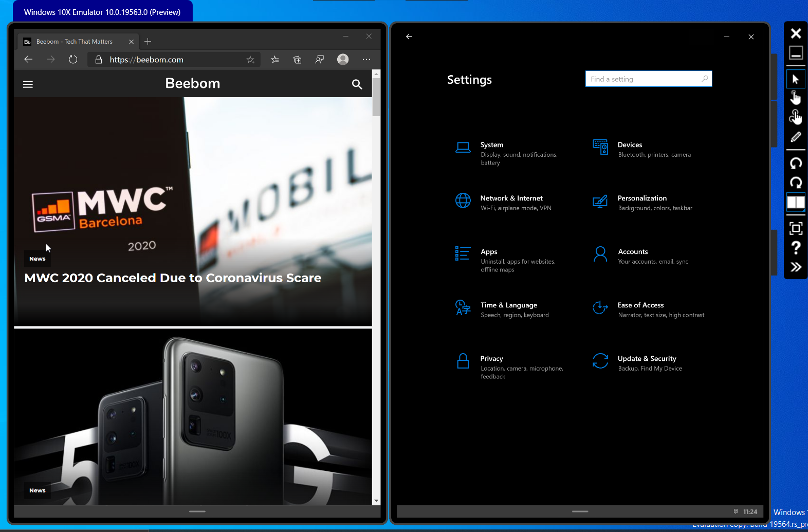Open MWC 2020 Canceled article headline
The image size is (808, 532).
(173, 278)
